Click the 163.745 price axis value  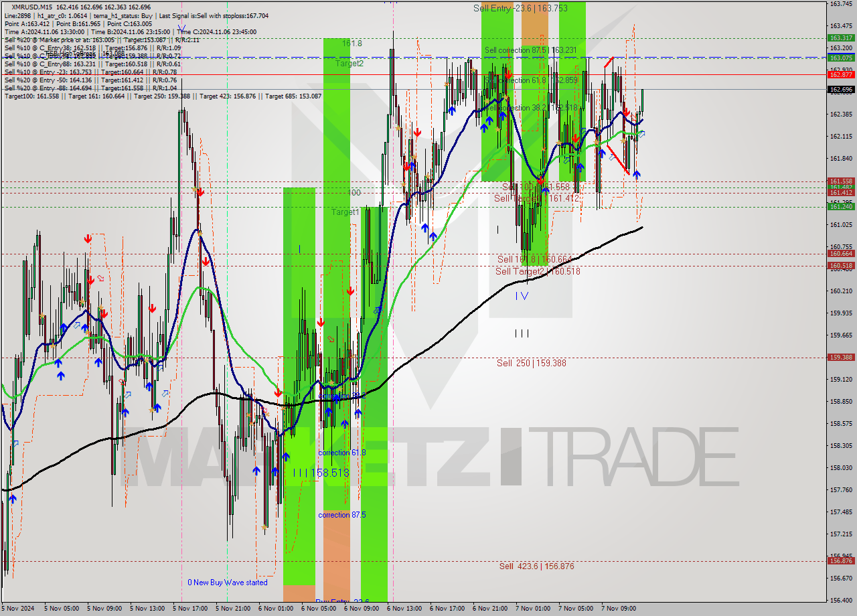point(841,4)
